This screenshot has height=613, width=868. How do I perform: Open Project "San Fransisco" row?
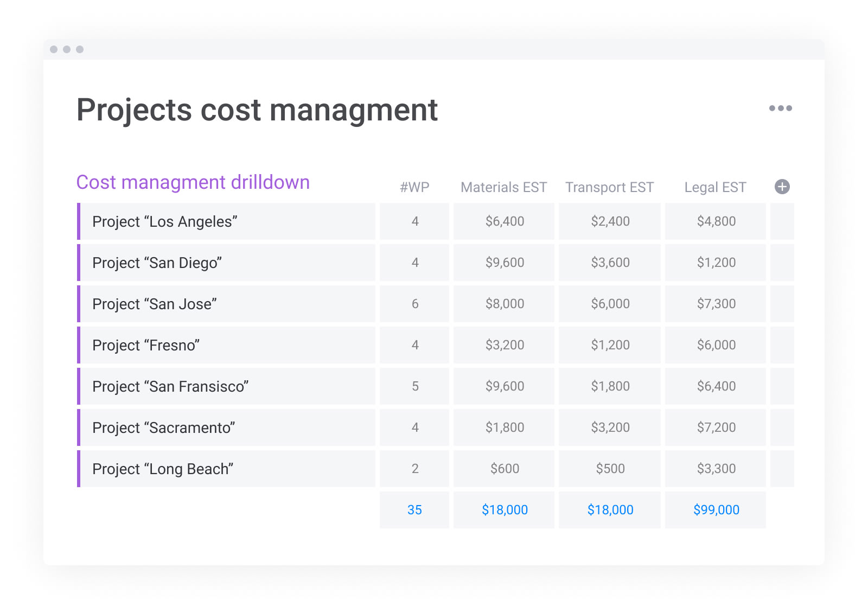(226, 386)
